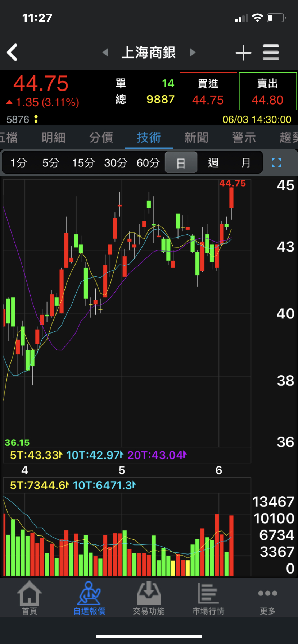Image resolution: width=298 pixels, height=644 pixels.
Task: Tap the 單 14 single volume
Action: (145, 83)
